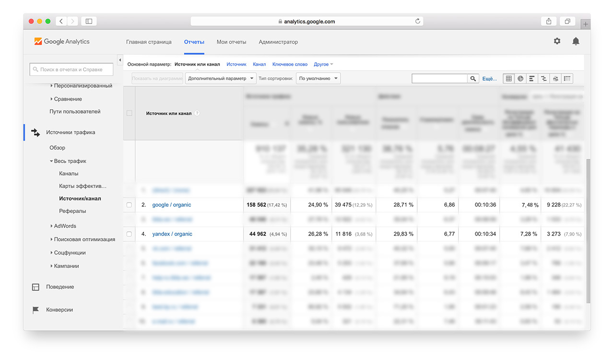Image resolution: width=614 pixels, height=364 pixels.
Task: Select the comparison view icon
Action: click(543, 79)
